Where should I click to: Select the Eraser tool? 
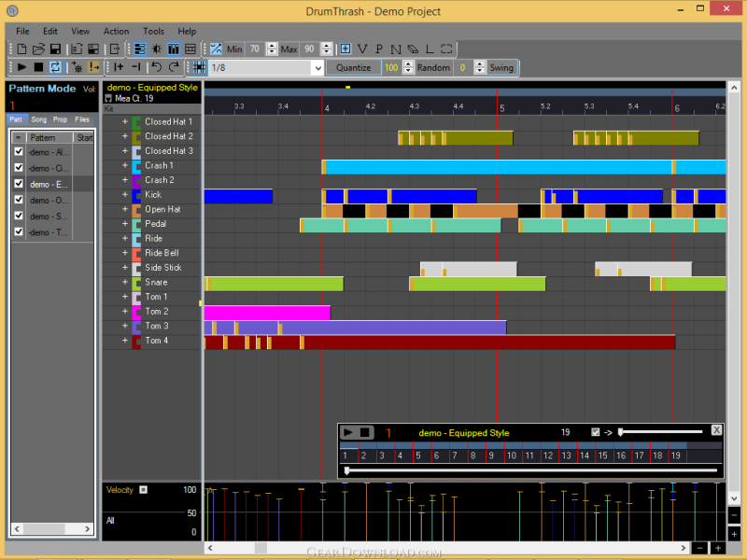click(413, 49)
